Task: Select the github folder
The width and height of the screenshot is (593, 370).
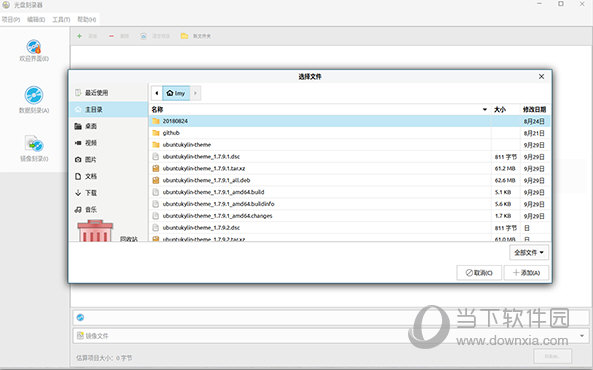Action: pos(349,133)
